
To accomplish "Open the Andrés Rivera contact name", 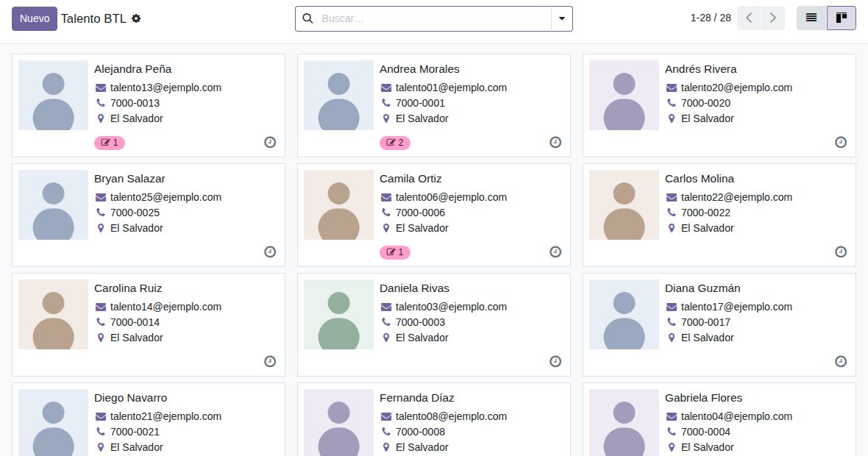I will (x=701, y=69).
